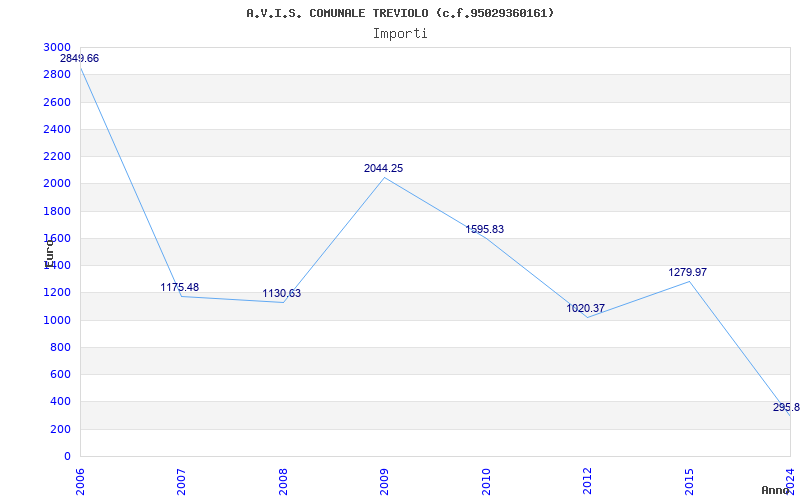Click the 2008 x-axis year label
The image size is (800, 500).
(283, 481)
